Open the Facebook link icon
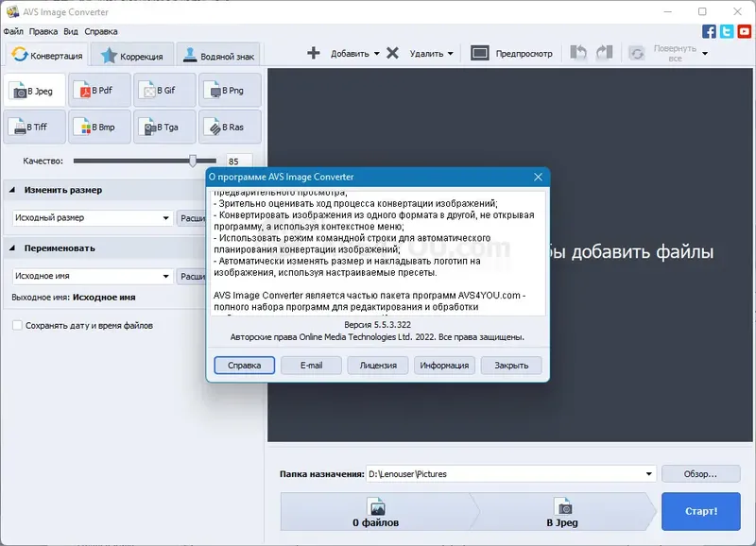The image size is (756, 546). click(709, 31)
